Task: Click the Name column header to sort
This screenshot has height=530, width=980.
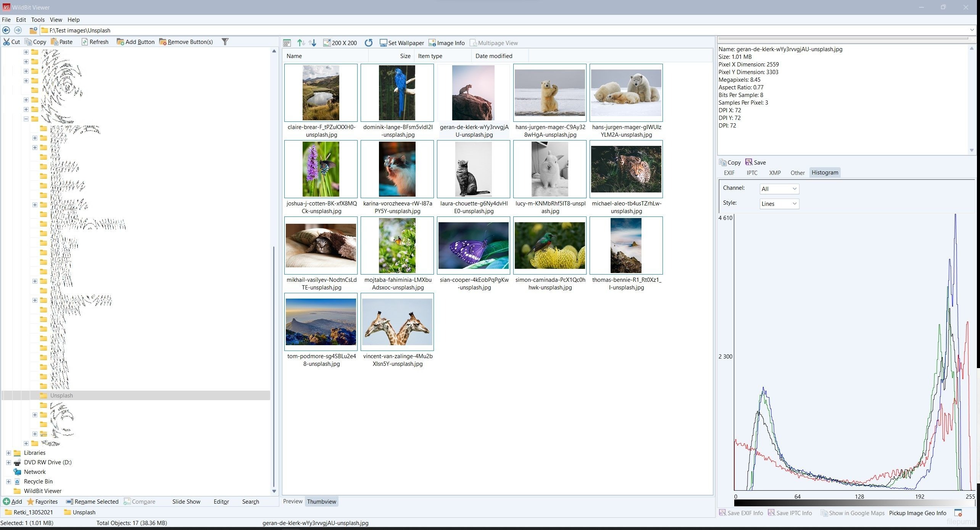Action: [294, 56]
